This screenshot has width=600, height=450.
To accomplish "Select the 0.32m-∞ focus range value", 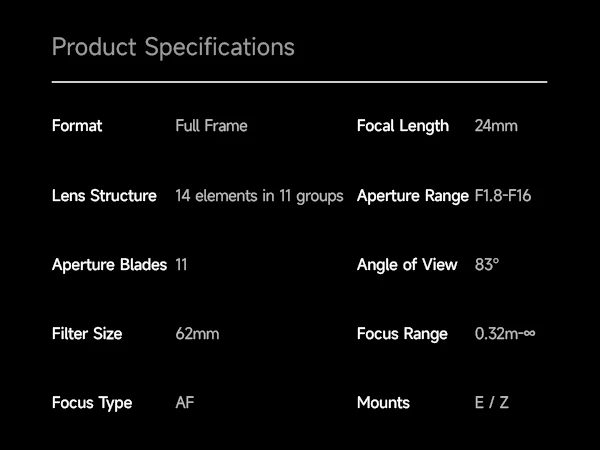I will [505, 334].
